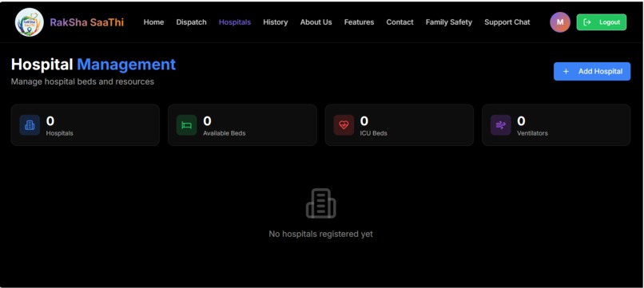Viewport: 644px width, 288px height.
Task: Go to the Contact page
Action: tap(400, 22)
